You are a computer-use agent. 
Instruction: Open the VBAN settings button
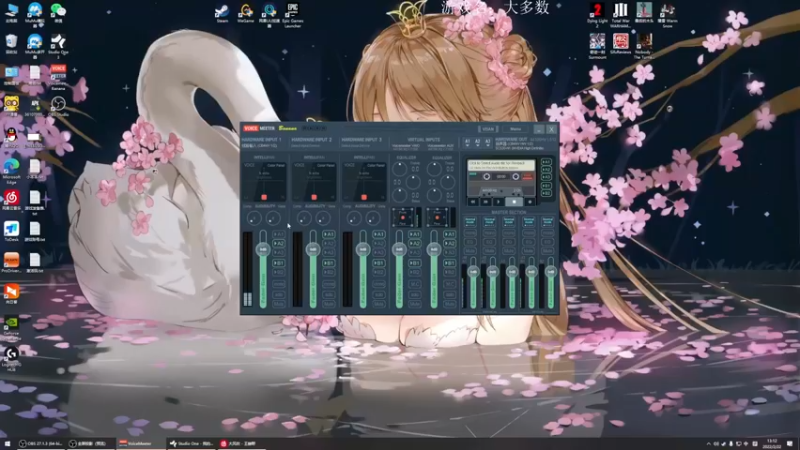[488, 129]
